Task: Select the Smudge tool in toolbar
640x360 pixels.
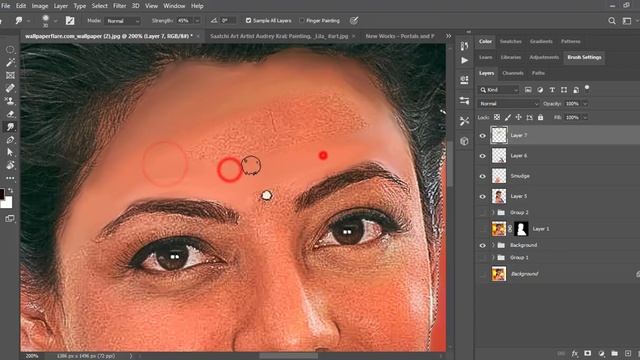Action: pos(10,127)
